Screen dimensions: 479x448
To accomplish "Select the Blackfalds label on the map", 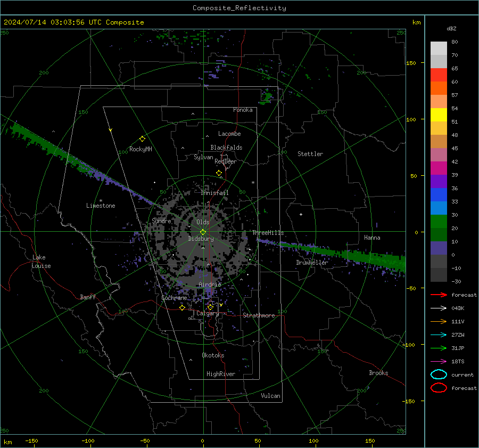I will point(226,148).
